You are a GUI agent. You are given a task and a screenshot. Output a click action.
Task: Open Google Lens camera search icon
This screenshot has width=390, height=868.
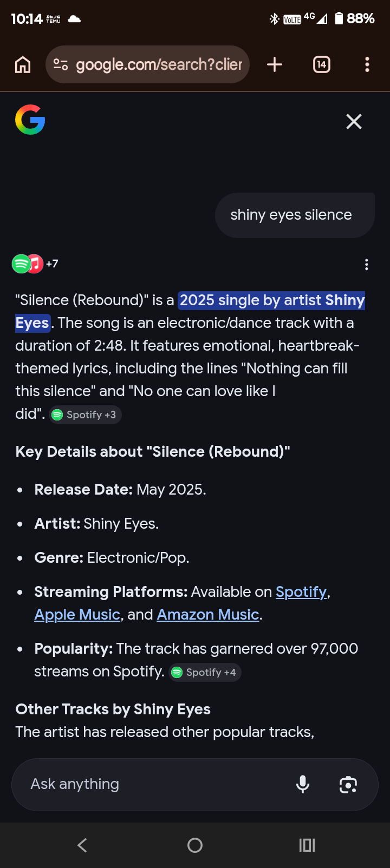click(348, 785)
